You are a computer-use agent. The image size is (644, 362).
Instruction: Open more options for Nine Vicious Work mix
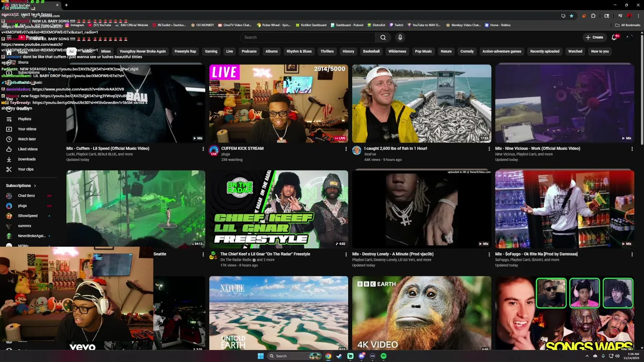click(x=632, y=149)
